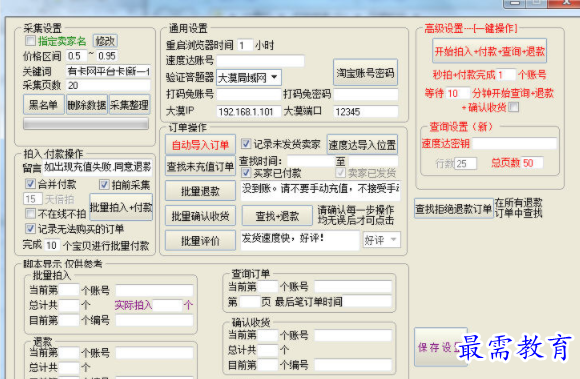Click the 批量退款 button

(x=200, y=191)
